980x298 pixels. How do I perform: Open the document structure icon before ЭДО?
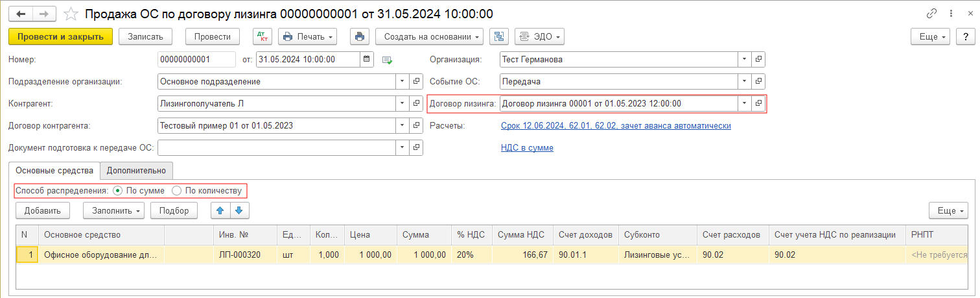tap(499, 36)
